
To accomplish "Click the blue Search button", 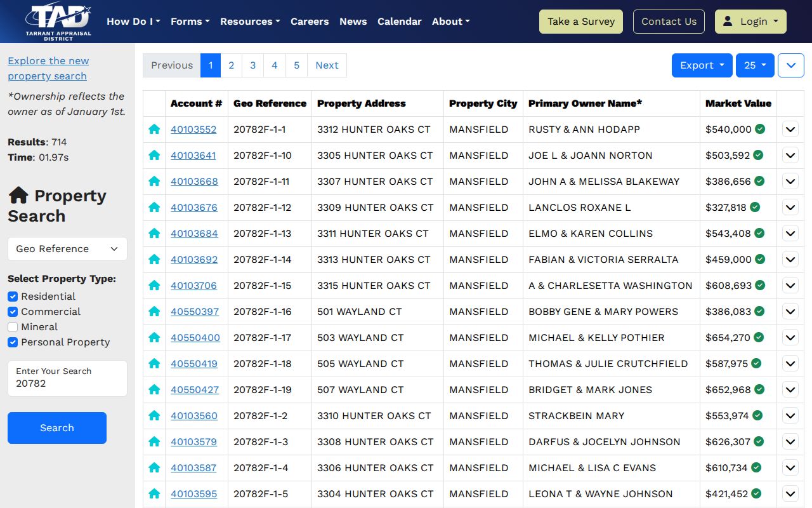I will click(x=57, y=428).
